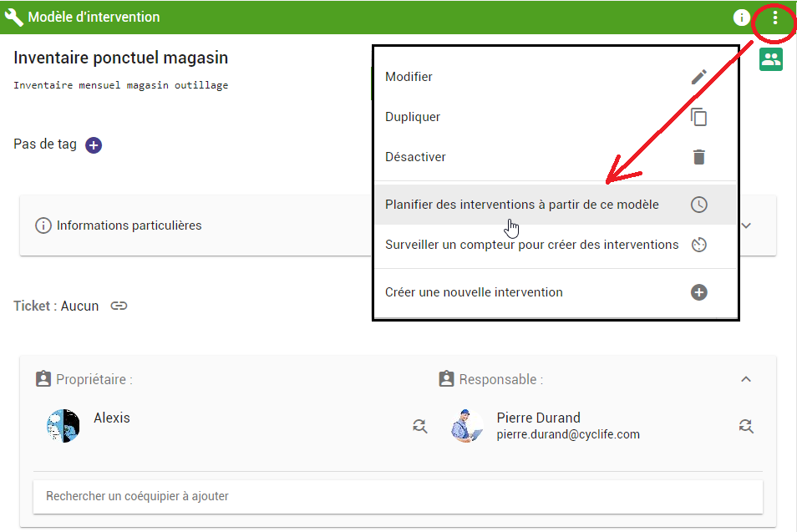Screen dimensions: 797x532
Task: Click the Ticket : Aucun label
Action: [x=56, y=306]
